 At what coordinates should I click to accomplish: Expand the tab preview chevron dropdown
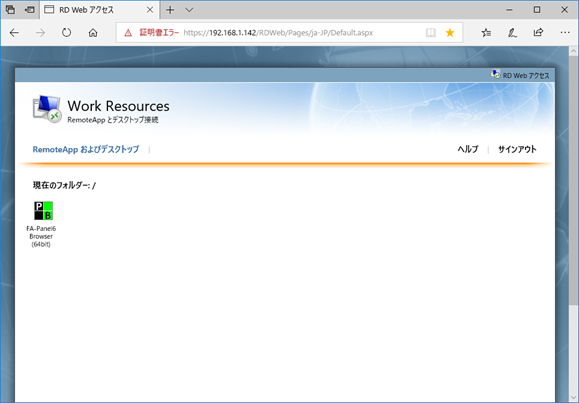[x=189, y=10]
